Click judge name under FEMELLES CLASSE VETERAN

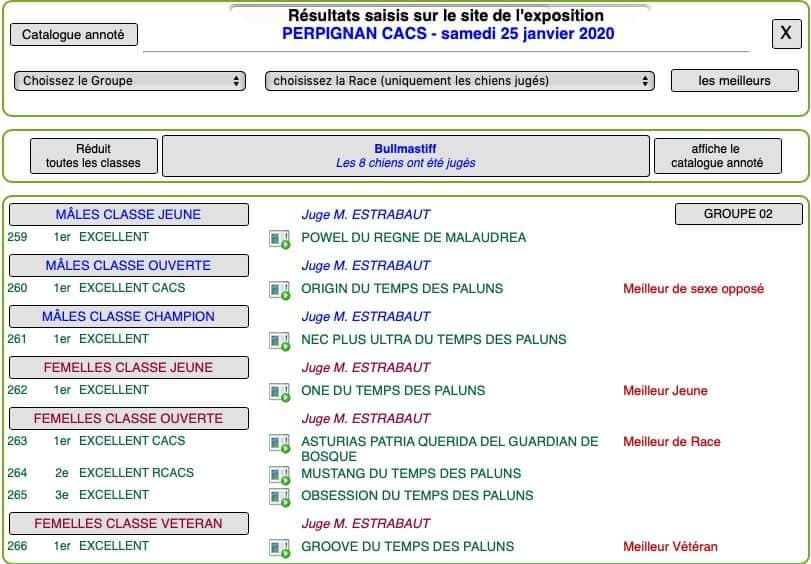[x=366, y=523]
